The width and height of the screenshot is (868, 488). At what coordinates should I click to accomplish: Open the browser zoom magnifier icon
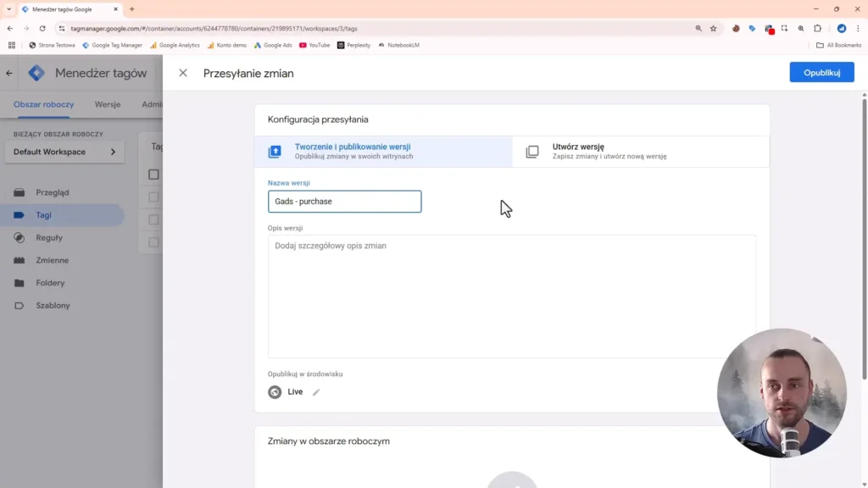pos(698,28)
